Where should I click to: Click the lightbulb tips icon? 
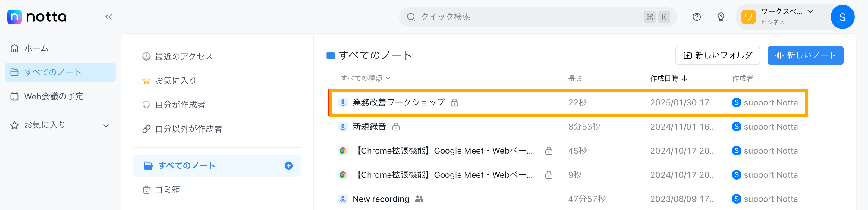click(x=721, y=17)
